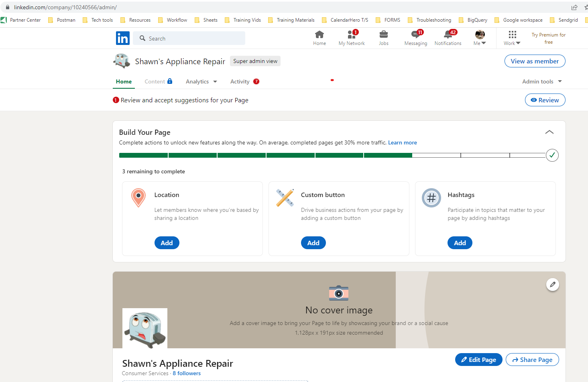This screenshot has width=588, height=382.
Task: Click the Hashtags icon
Action: click(431, 198)
